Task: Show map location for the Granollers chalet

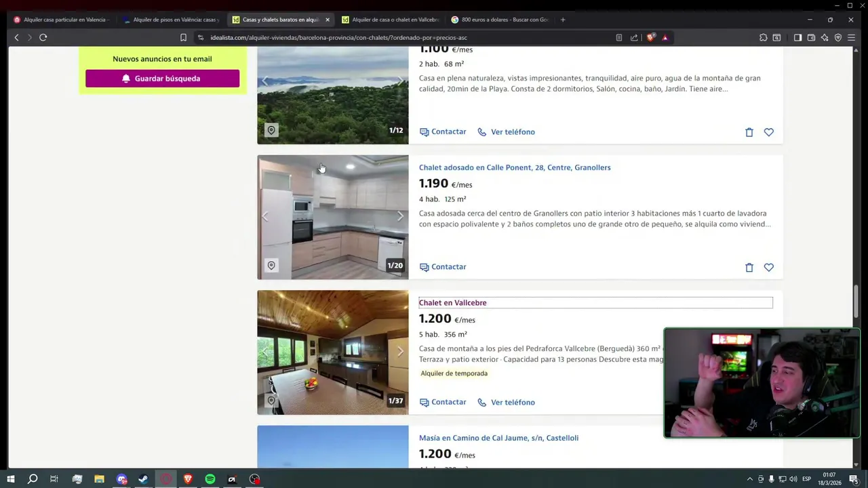Action: (x=271, y=266)
